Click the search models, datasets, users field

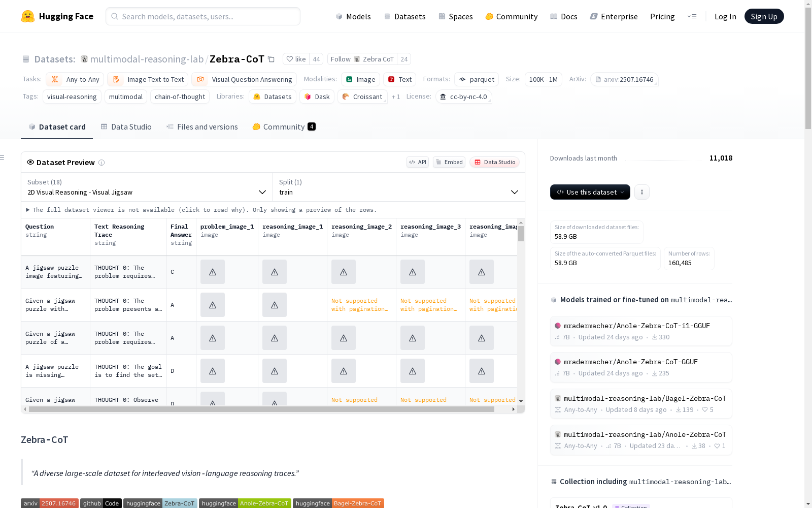point(203,16)
